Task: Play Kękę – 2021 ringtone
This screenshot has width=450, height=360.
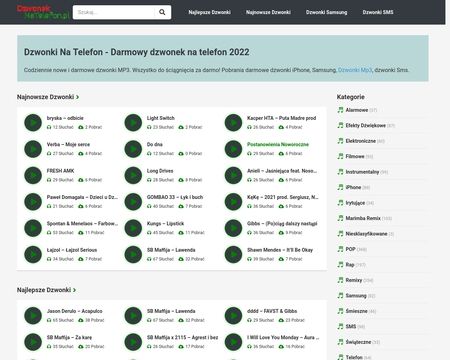Action: [x=233, y=202]
